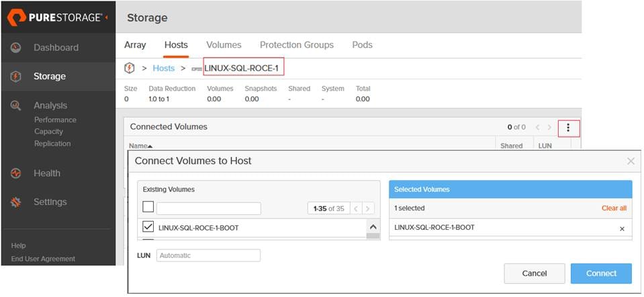Switch to the Hosts tab
Viewport: 644px width, 297px height.
176,45
